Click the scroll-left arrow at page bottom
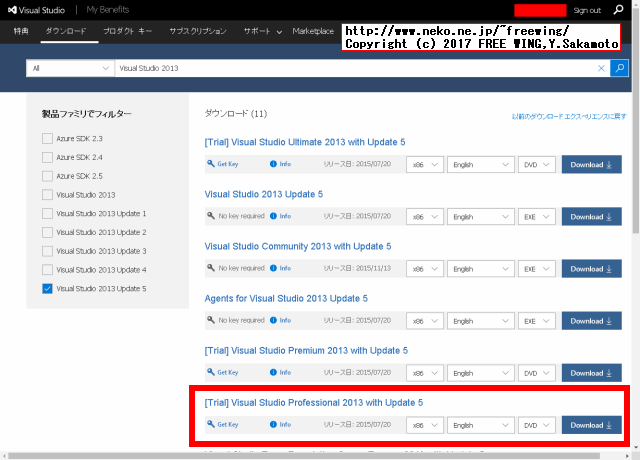 [x=4, y=456]
